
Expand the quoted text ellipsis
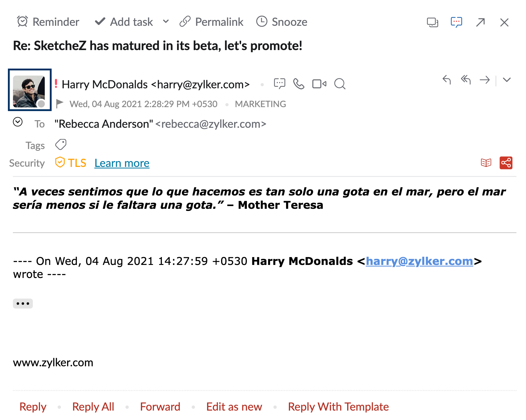coord(23,303)
